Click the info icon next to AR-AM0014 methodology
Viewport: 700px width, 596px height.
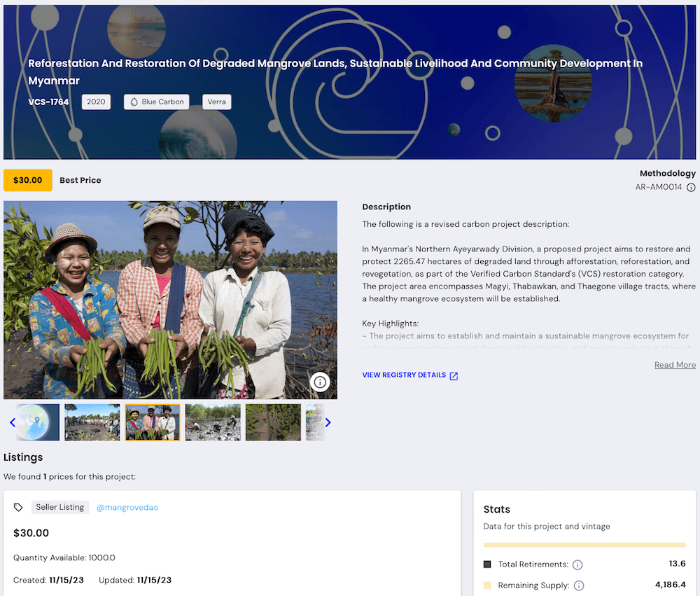point(691,188)
